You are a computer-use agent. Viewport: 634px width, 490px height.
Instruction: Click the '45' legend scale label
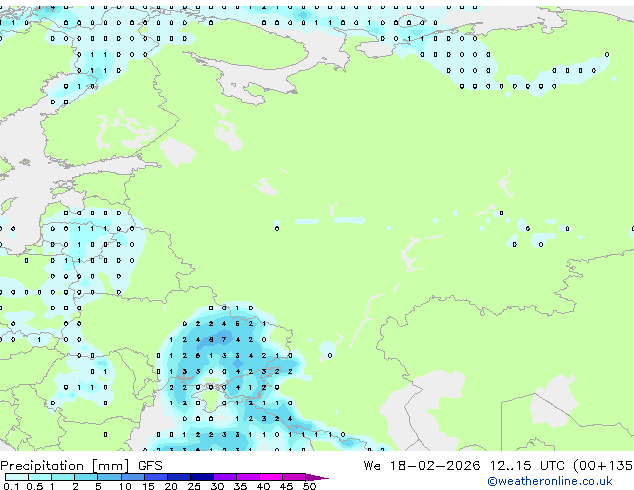click(286, 486)
